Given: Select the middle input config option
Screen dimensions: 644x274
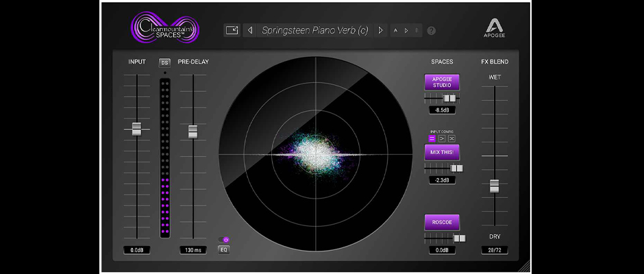Looking at the screenshot, I should [442, 138].
